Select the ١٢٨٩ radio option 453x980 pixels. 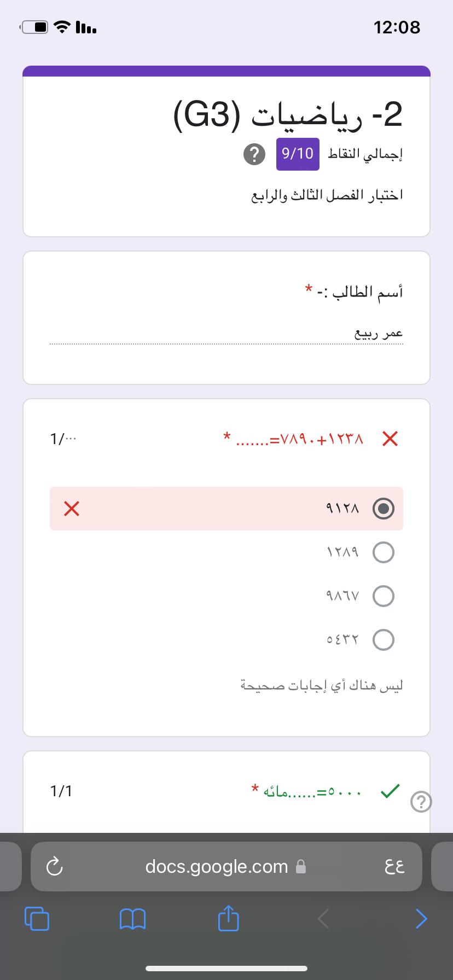(x=383, y=552)
